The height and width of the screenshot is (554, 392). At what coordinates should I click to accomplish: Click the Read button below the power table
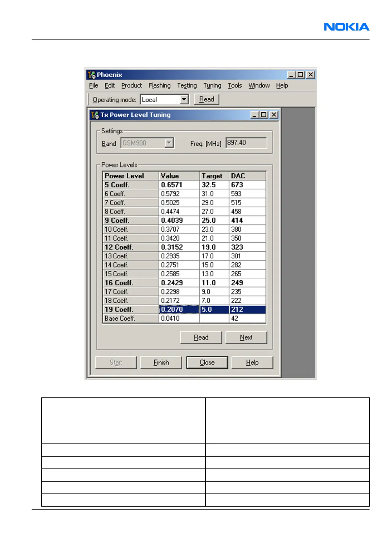pyautogui.click(x=201, y=338)
